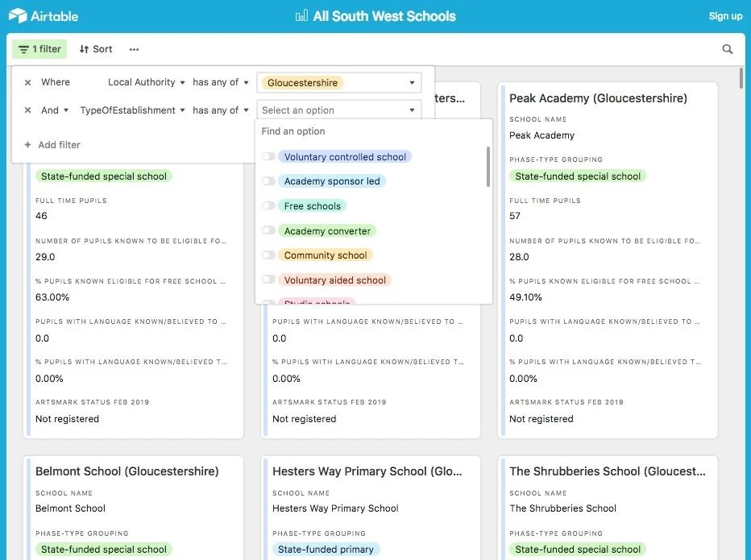Image resolution: width=751 pixels, height=560 pixels.
Task: Click the main page vertical scrollbar
Action: [741, 78]
